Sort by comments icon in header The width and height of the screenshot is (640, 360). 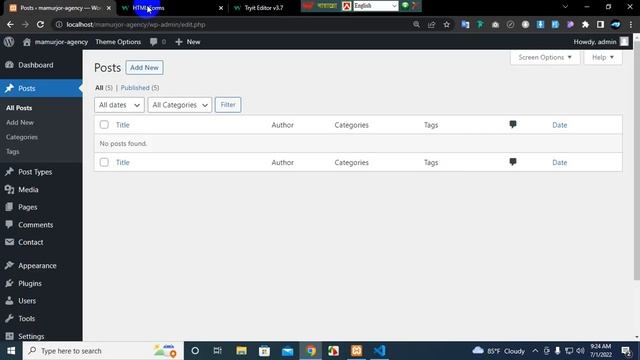[x=513, y=124]
